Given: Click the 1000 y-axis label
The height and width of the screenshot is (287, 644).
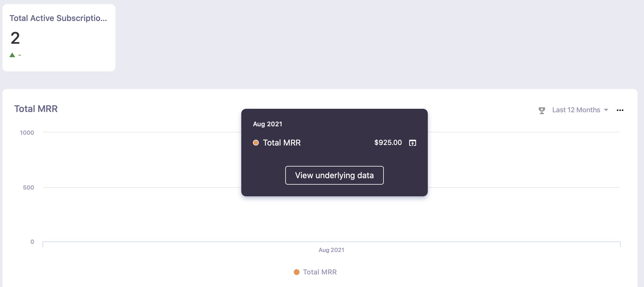Looking at the screenshot, I should pyautogui.click(x=27, y=133).
